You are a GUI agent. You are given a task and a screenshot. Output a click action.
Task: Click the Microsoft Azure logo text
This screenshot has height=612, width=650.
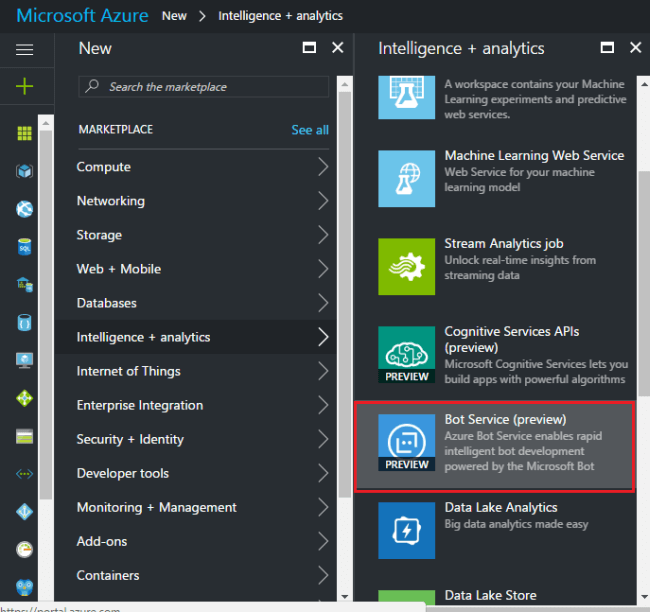click(x=82, y=16)
